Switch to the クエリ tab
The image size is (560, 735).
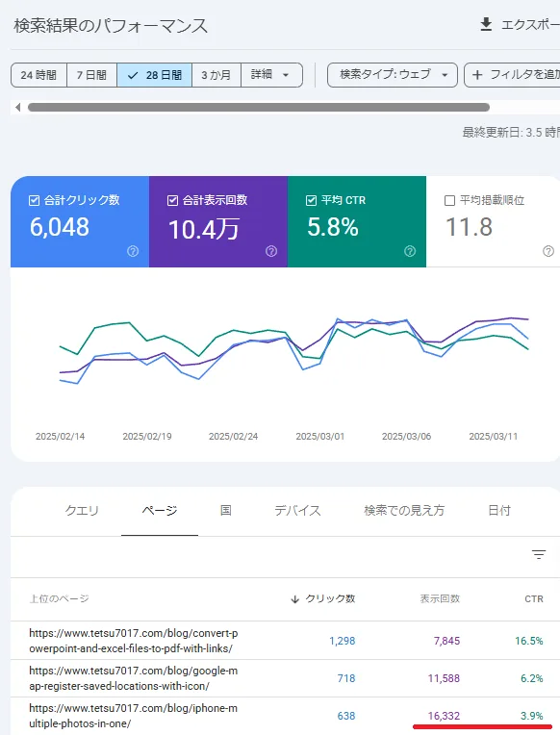coord(82,511)
